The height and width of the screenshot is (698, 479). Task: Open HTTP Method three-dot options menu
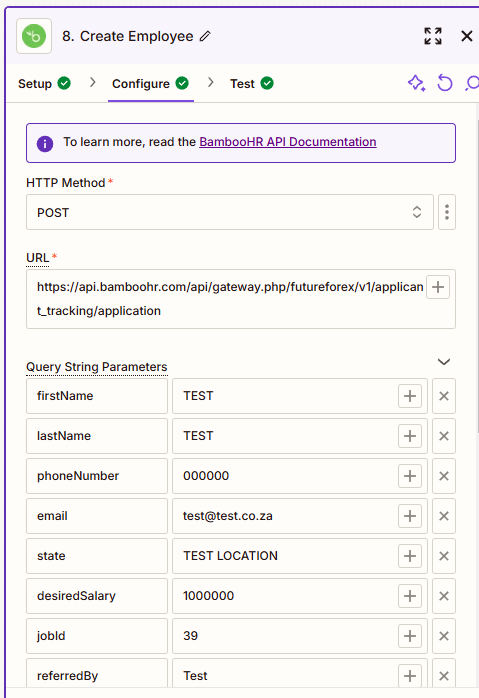[447, 212]
